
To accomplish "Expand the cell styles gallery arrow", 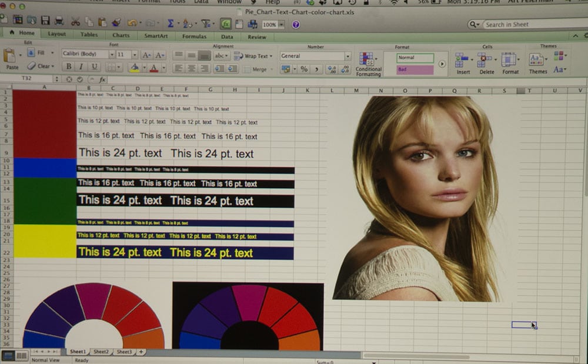I will 442,64.
